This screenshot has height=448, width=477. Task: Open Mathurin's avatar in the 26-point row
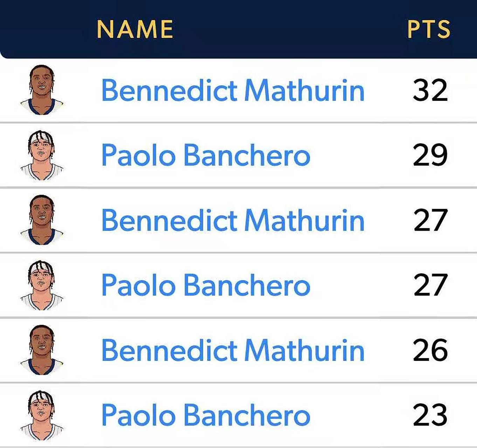point(42,350)
